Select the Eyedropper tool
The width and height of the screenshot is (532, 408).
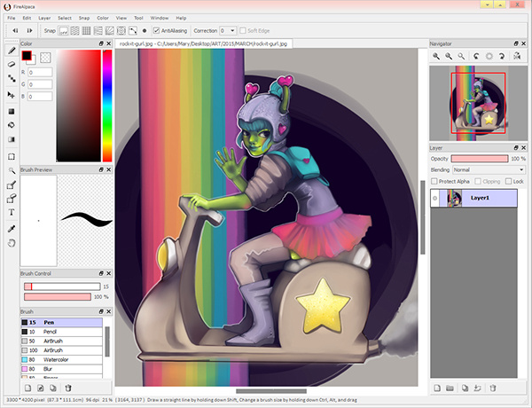(12, 229)
